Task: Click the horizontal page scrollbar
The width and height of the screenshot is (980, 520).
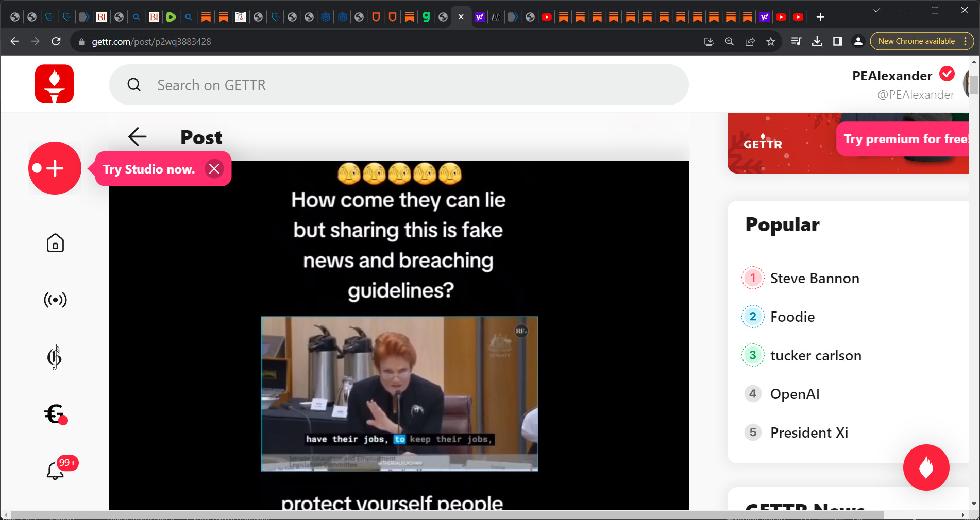Action: [x=447, y=515]
